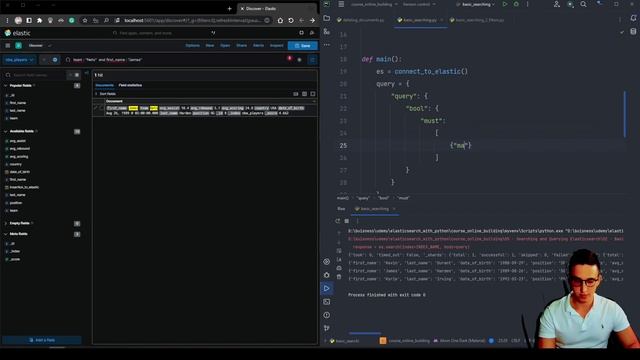Switch to deleting_documents.py editor tab

[361, 20]
